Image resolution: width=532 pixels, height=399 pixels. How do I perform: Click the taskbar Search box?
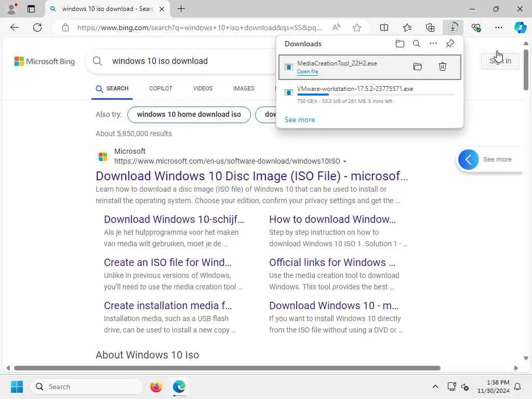coord(87,387)
